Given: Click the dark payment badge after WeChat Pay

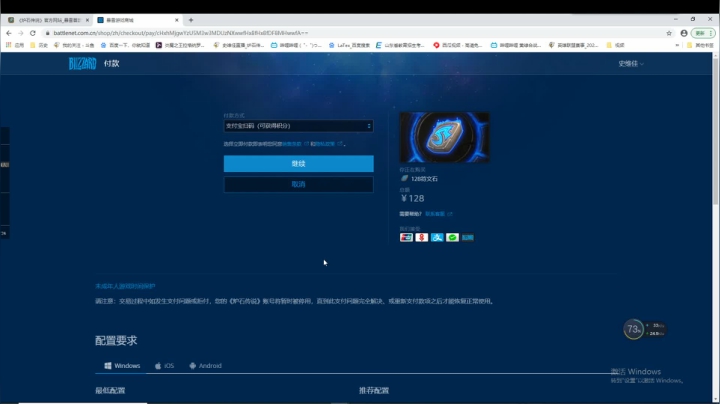Looking at the screenshot, I should coord(467,237).
